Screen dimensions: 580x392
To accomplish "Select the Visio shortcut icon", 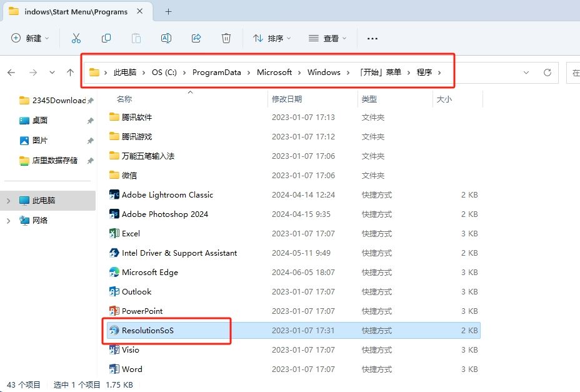I will pyautogui.click(x=114, y=350).
